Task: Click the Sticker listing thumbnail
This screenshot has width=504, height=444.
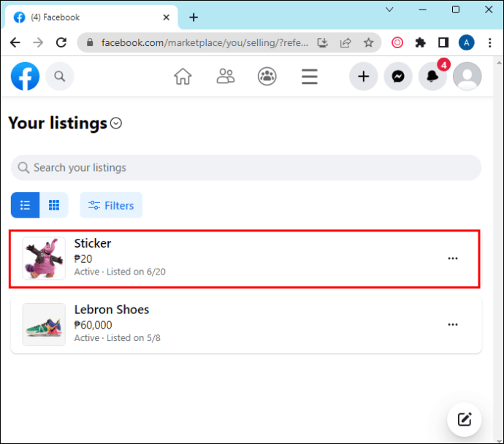Action: [44, 259]
